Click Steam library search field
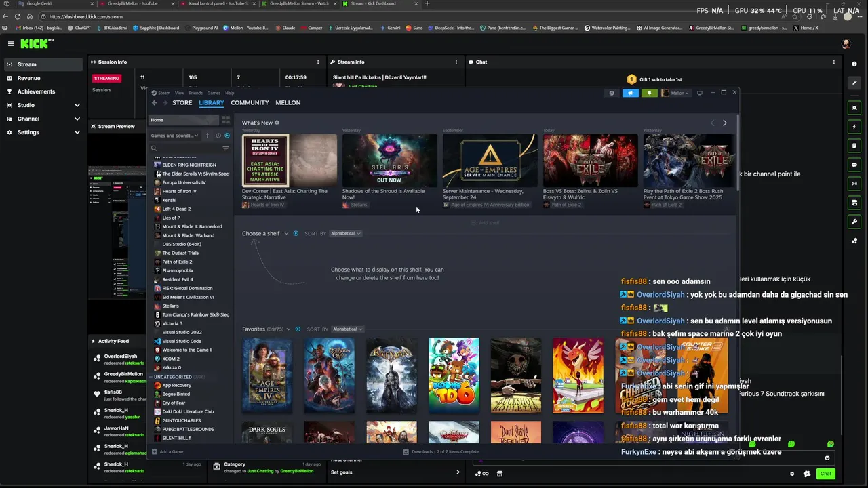The image size is (868, 488). pos(184,148)
